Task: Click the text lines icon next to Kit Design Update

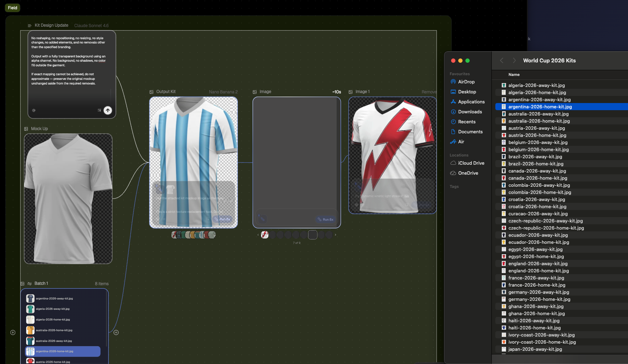Action: pos(30,26)
